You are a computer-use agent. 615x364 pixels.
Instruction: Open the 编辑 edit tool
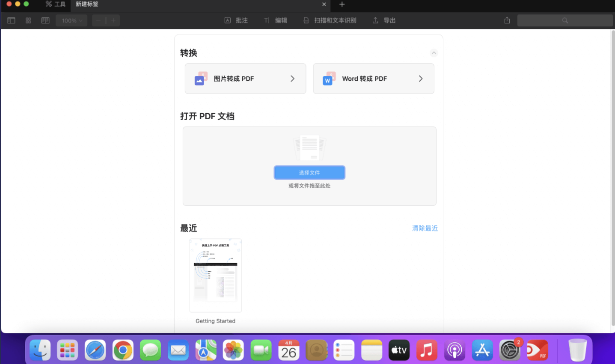[x=276, y=20]
